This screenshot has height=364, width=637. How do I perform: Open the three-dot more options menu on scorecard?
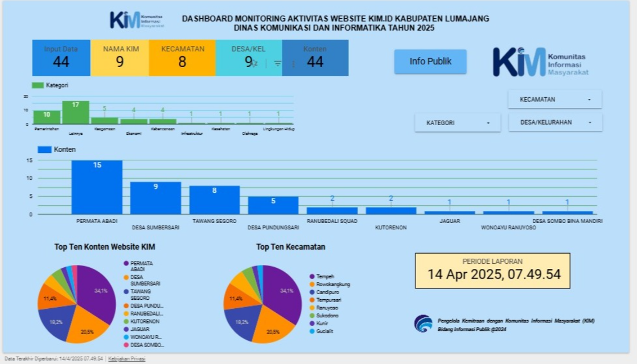point(293,64)
